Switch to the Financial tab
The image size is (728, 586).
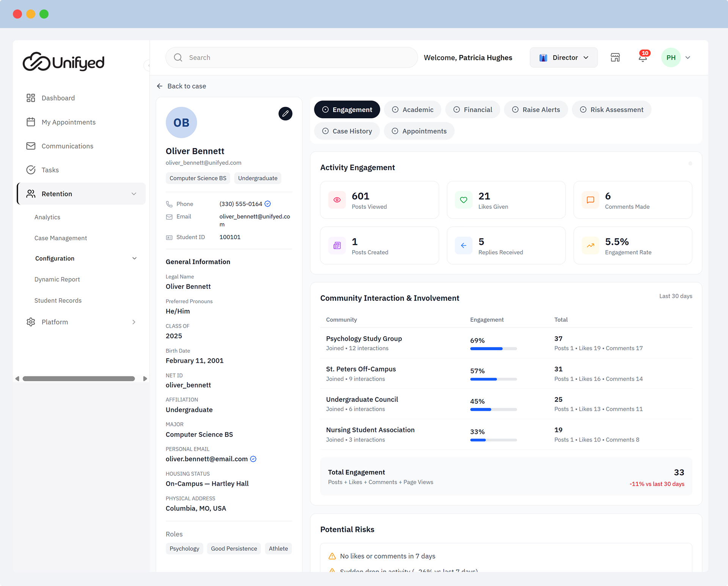(x=472, y=110)
